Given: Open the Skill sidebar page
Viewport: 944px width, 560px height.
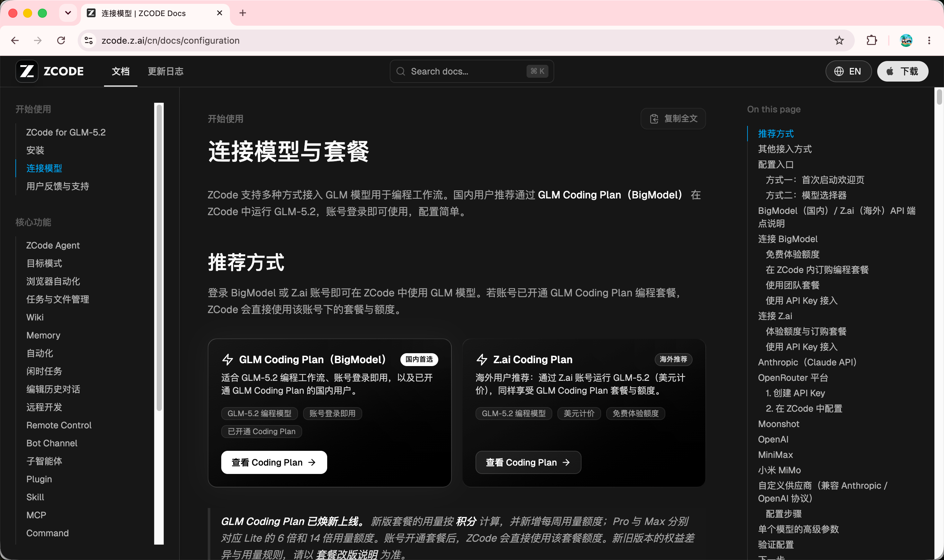Looking at the screenshot, I should [35, 497].
